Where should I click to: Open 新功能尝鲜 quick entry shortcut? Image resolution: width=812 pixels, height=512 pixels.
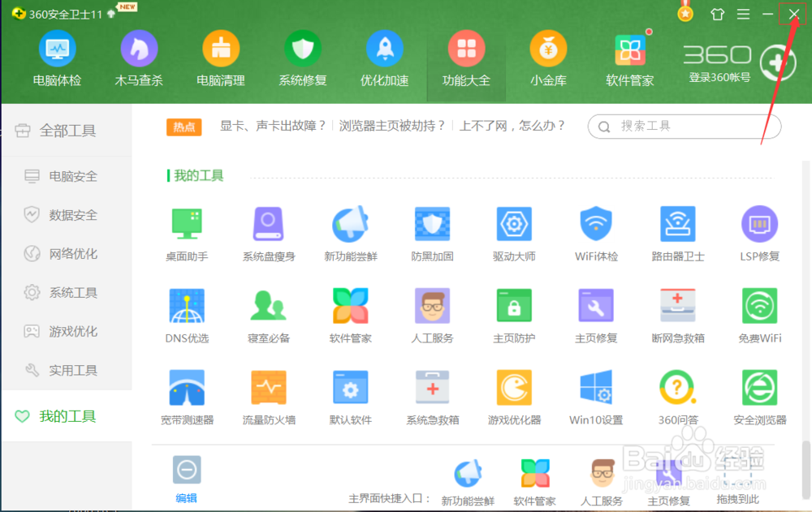click(469, 482)
